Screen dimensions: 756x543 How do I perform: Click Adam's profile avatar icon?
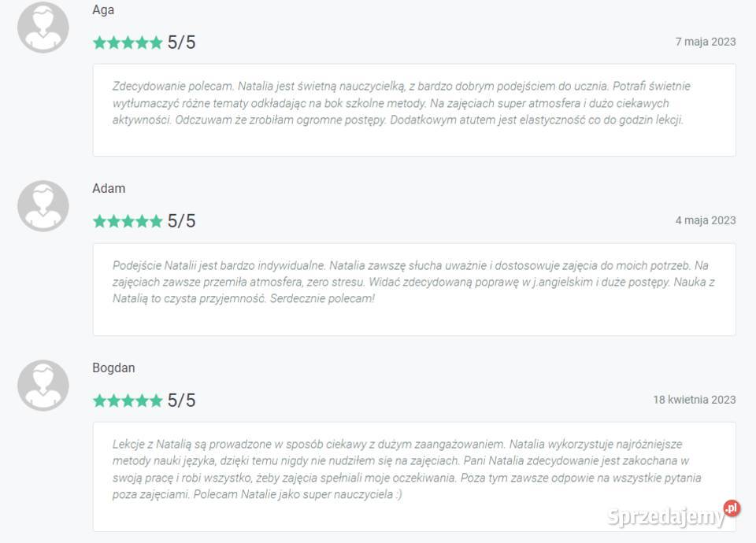pos(43,206)
